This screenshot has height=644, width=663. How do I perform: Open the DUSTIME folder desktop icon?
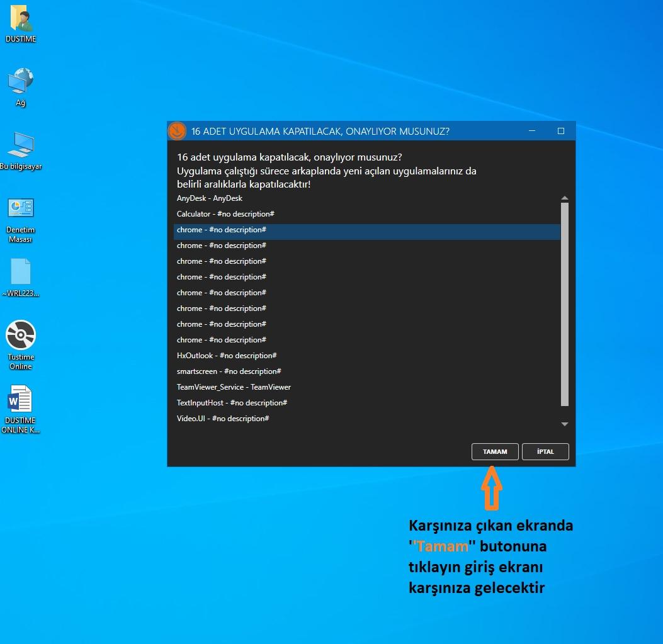[x=20, y=24]
